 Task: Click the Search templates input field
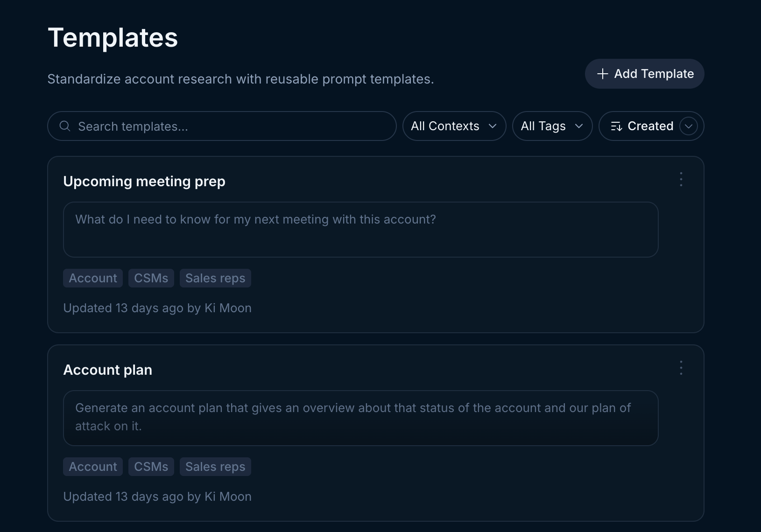point(222,126)
